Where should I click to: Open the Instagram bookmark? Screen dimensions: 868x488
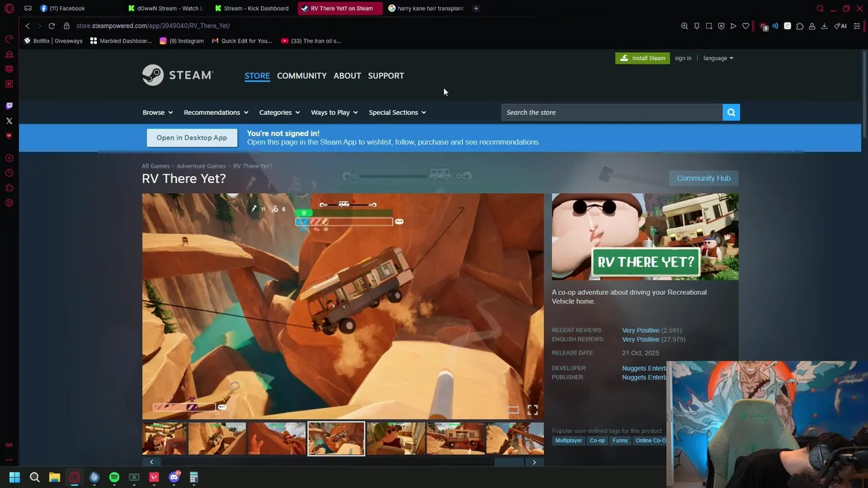tap(181, 41)
